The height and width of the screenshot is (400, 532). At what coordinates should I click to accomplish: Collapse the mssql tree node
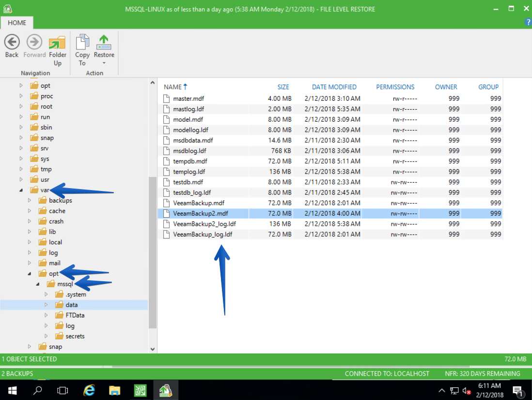[38, 284]
